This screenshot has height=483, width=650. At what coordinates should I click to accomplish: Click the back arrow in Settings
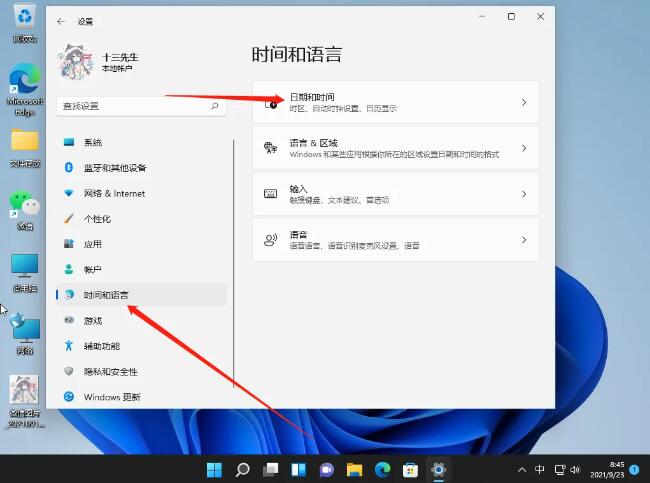click(x=61, y=22)
